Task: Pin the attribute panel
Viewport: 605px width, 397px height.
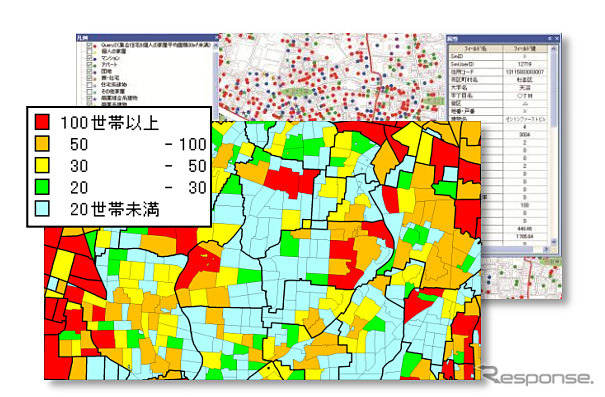Action: pos(550,39)
